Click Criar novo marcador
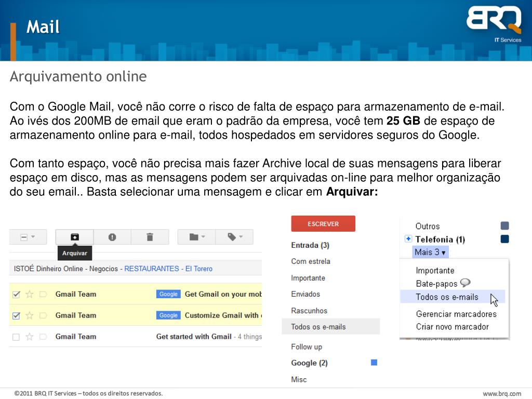The height and width of the screenshot is (399, 532). click(453, 327)
